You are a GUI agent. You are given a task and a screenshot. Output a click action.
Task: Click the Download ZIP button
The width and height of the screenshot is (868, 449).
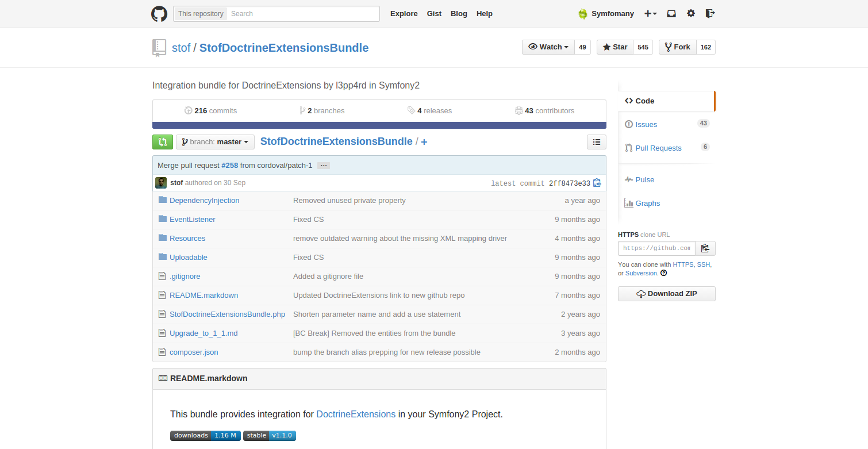click(x=667, y=294)
